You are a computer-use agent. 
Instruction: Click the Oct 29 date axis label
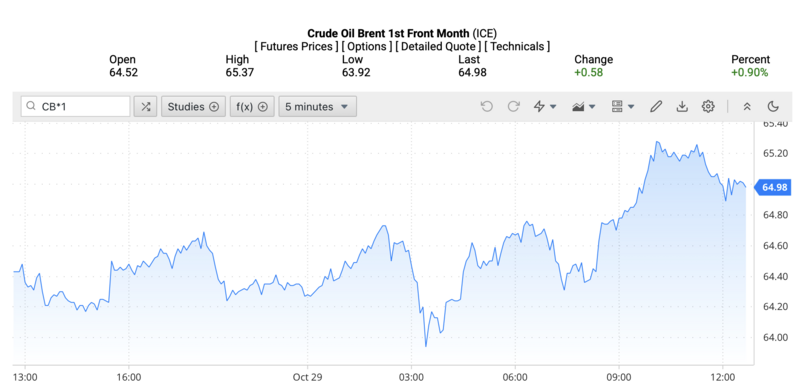coord(308,377)
